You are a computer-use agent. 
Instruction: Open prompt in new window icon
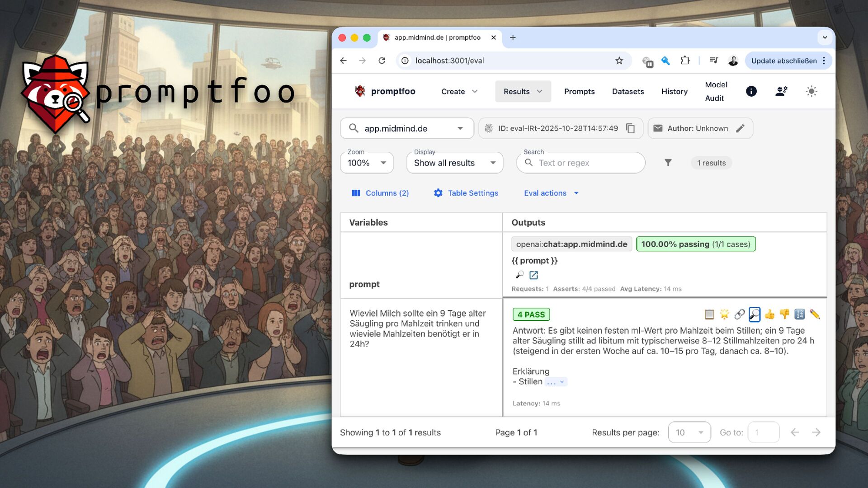point(533,275)
